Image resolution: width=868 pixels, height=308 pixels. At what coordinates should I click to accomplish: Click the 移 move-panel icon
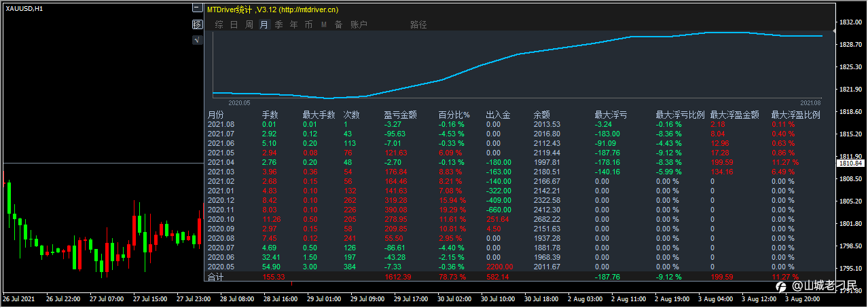click(x=197, y=24)
